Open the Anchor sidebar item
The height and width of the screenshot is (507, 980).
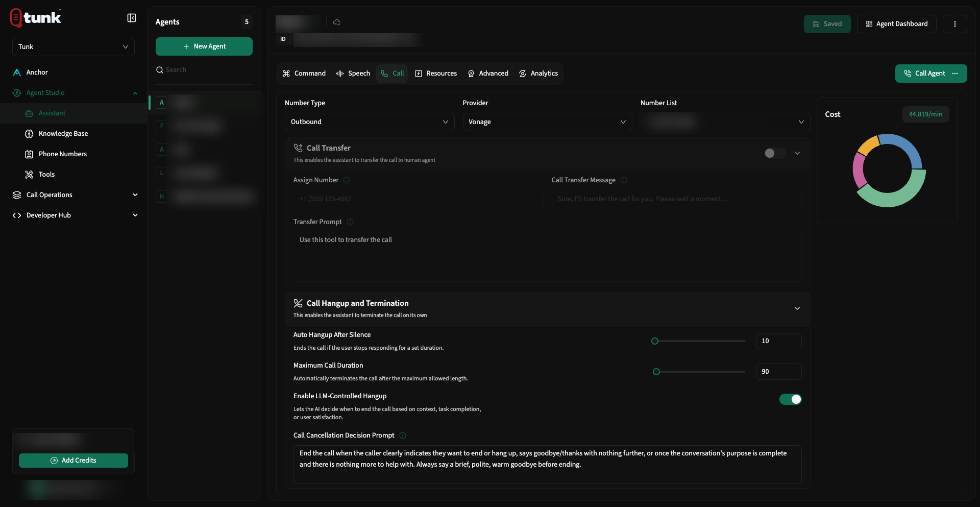(73, 73)
